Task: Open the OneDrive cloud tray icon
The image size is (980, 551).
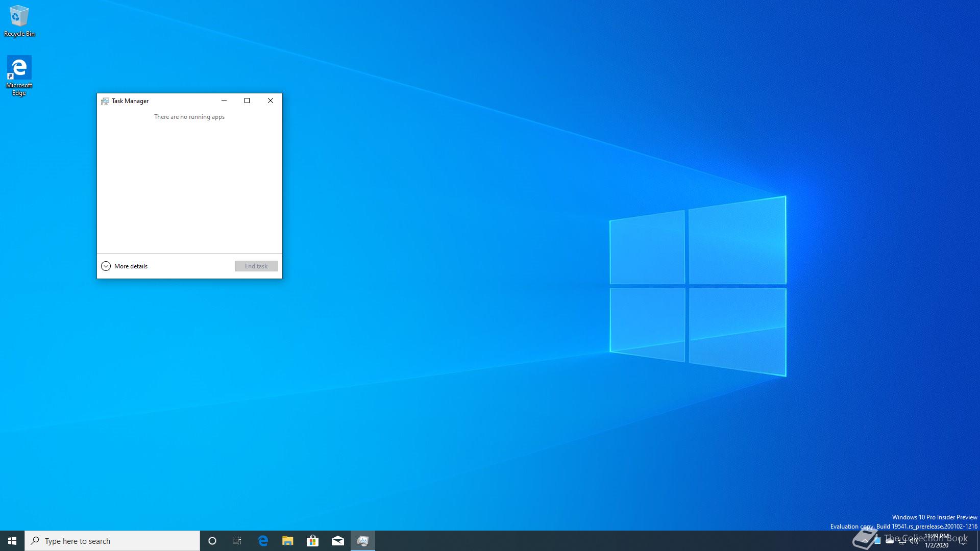Action: click(x=889, y=541)
